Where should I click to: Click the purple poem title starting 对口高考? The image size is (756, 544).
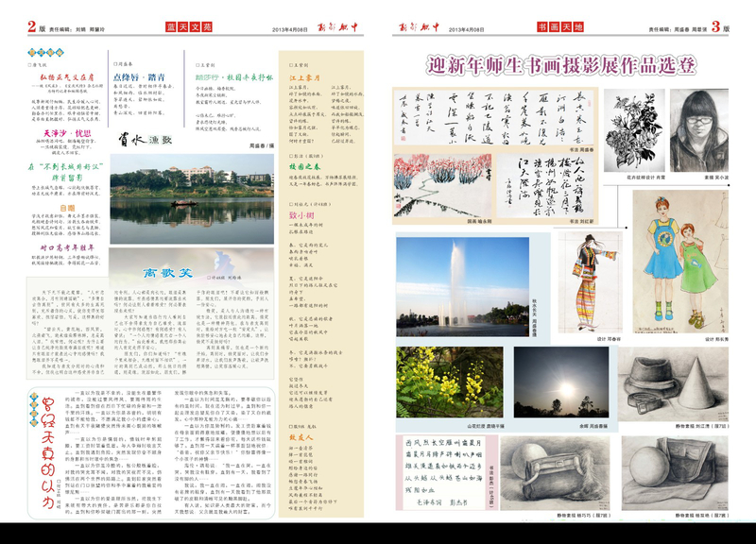point(67,247)
